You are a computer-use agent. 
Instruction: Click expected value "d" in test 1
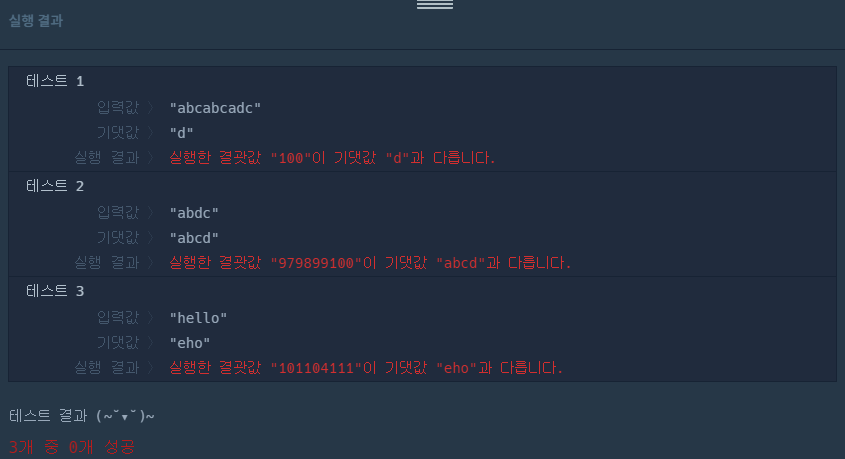point(182,133)
